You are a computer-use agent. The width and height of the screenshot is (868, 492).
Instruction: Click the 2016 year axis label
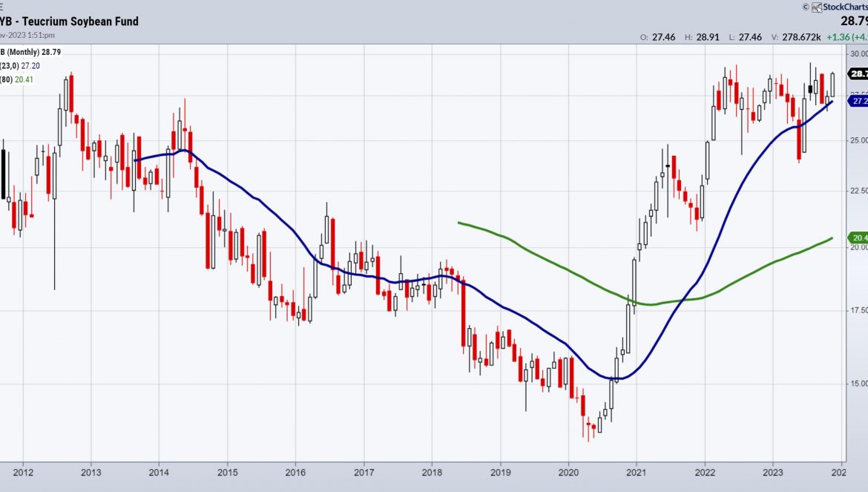click(x=295, y=473)
